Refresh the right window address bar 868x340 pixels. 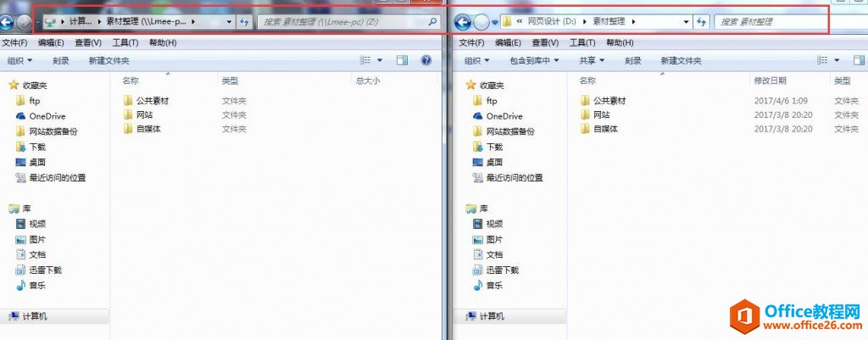702,22
